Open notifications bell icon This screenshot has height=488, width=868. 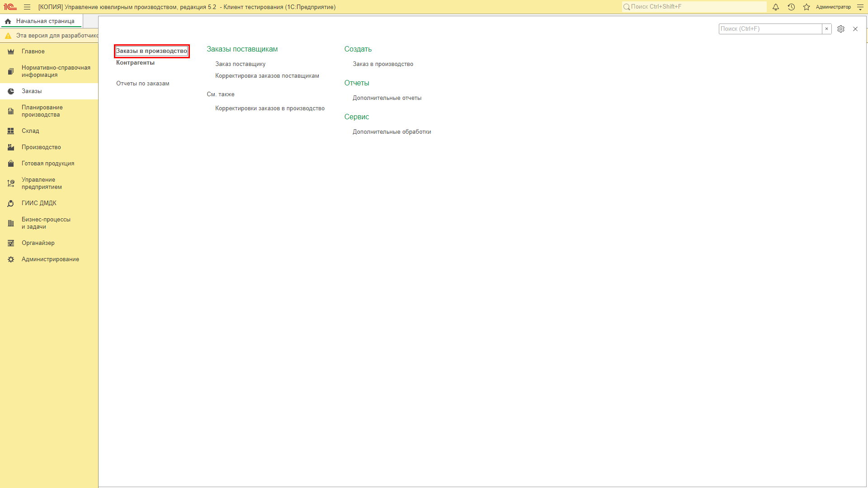776,7
